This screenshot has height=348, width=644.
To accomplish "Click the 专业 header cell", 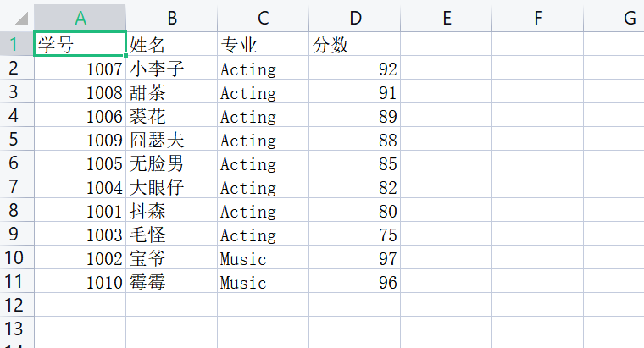I will pyautogui.click(x=264, y=45).
